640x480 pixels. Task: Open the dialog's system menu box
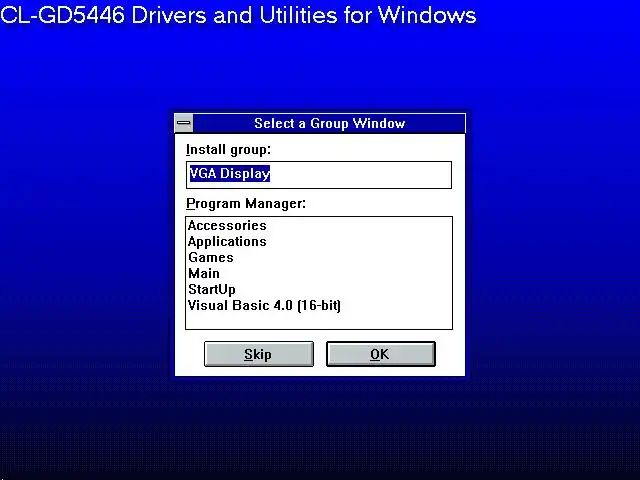coord(184,123)
